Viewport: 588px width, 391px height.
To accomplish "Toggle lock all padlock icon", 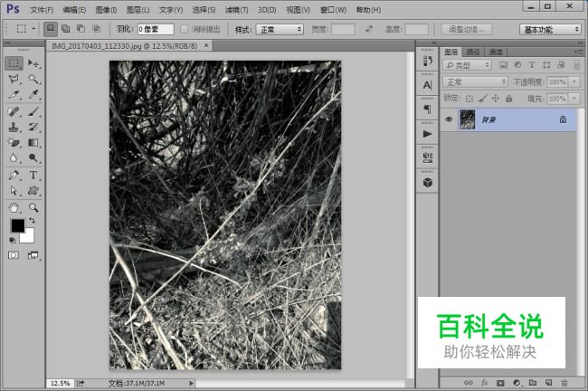I will [x=509, y=99].
